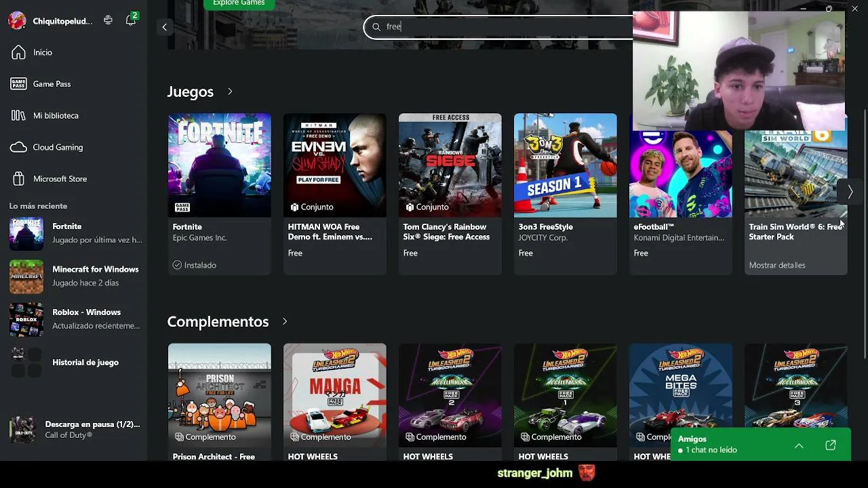Expand the Juegos section chevron
The image size is (868, 488).
click(230, 91)
